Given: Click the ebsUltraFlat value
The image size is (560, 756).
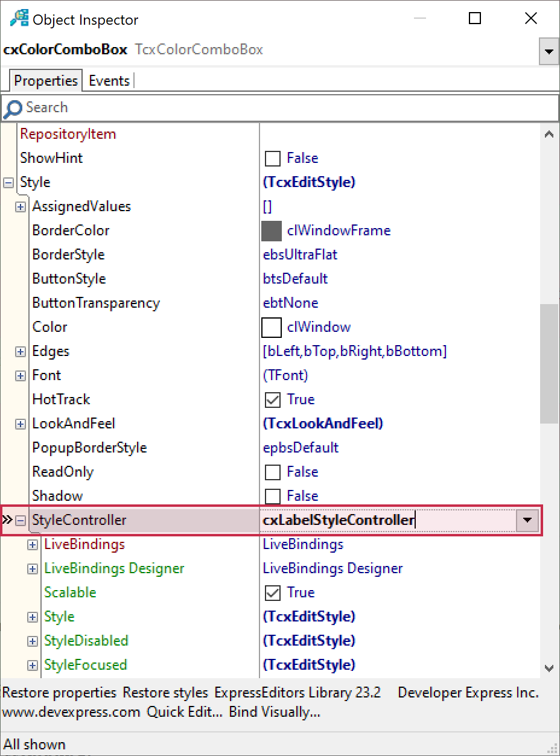Looking at the screenshot, I should (300, 255).
